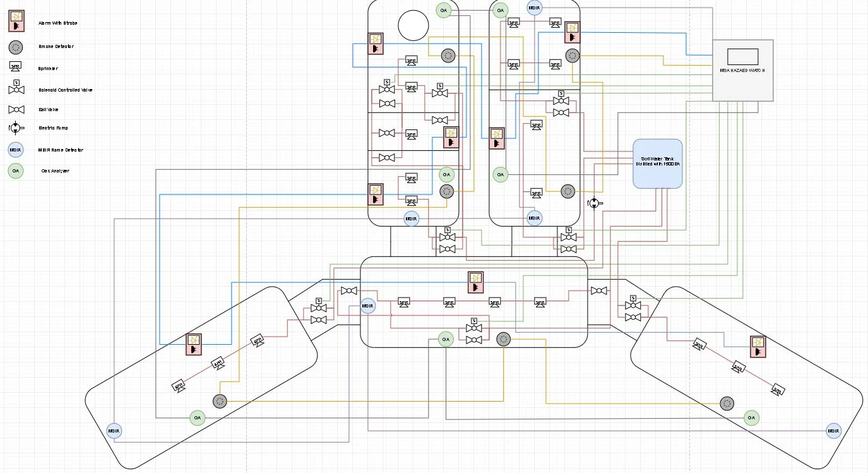This screenshot has width=868, height=473.
Task: Select the GA analyzer in the central horizontal module
Action: coord(446,340)
